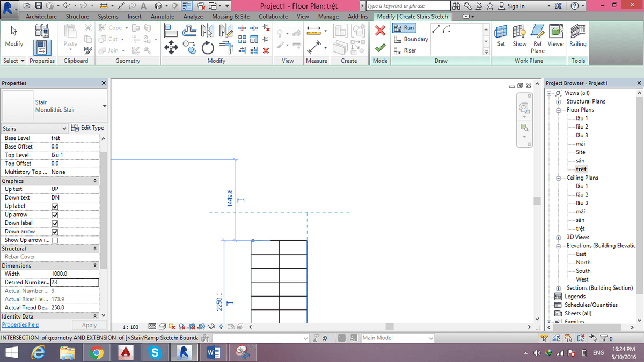Open the Structure ribbon tab

coord(77,17)
